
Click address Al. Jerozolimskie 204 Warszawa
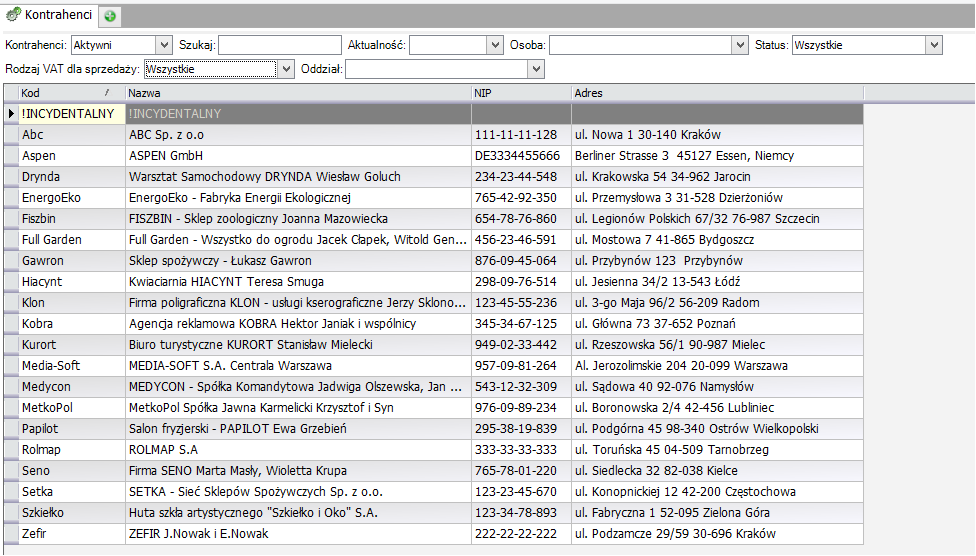717,365
